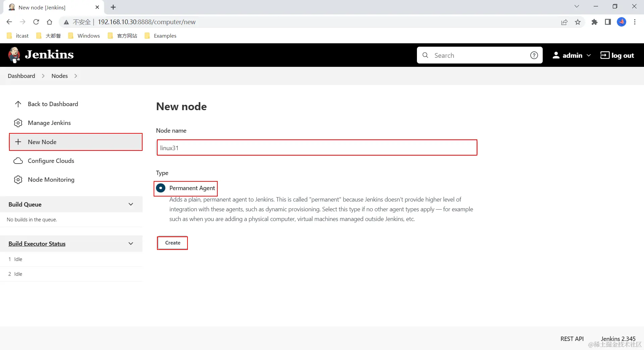Click the Jenkins 2.345 version link
Image resolution: width=644 pixels, height=350 pixels.
click(x=618, y=339)
